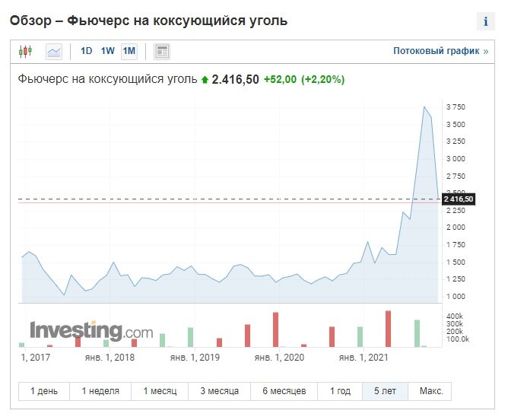
Task: Choose the 6 месяцев time range
Action: 284,391
